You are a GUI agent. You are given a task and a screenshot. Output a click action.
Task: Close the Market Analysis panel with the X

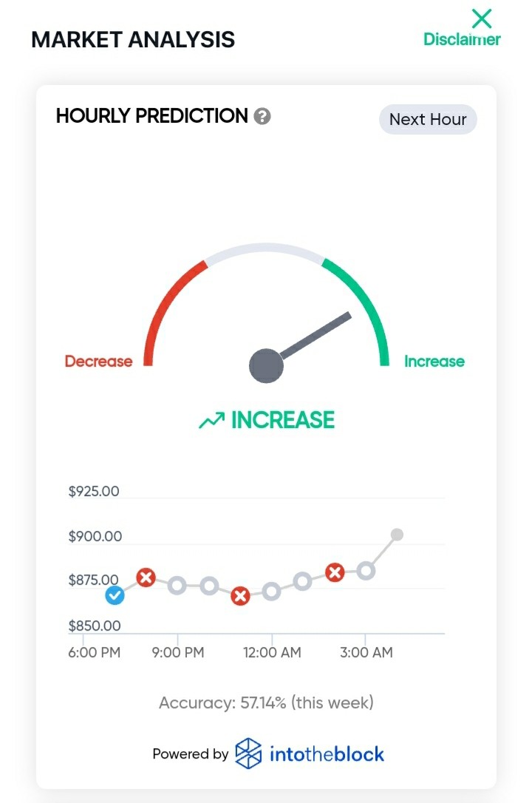[x=481, y=18]
